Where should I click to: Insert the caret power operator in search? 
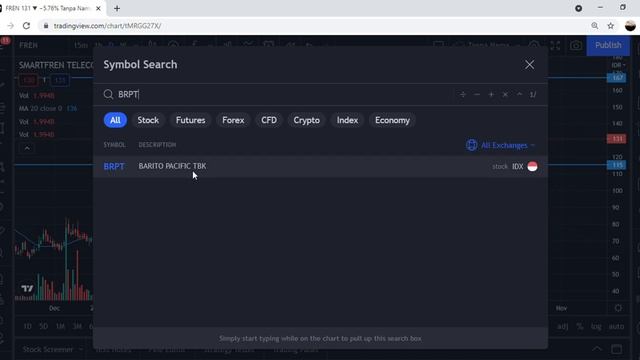tap(519, 94)
